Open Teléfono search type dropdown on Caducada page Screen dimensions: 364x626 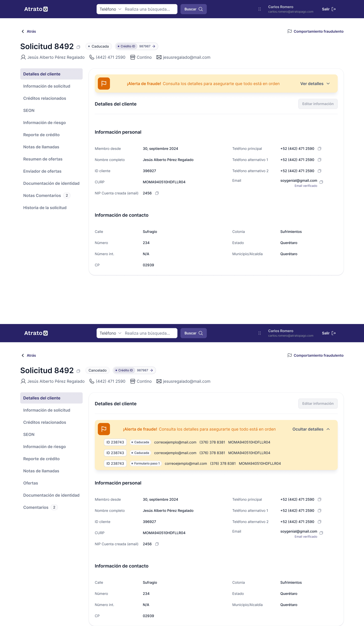[110, 9]
